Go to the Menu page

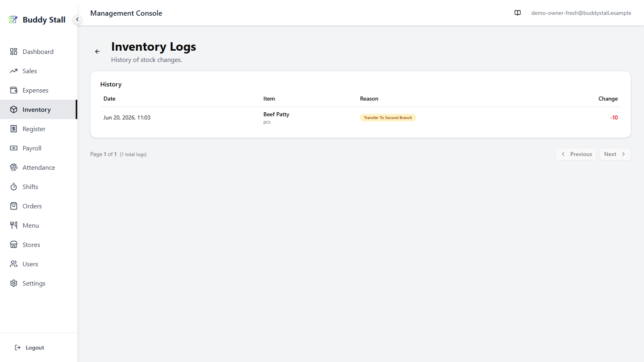[x=39, y=225]
